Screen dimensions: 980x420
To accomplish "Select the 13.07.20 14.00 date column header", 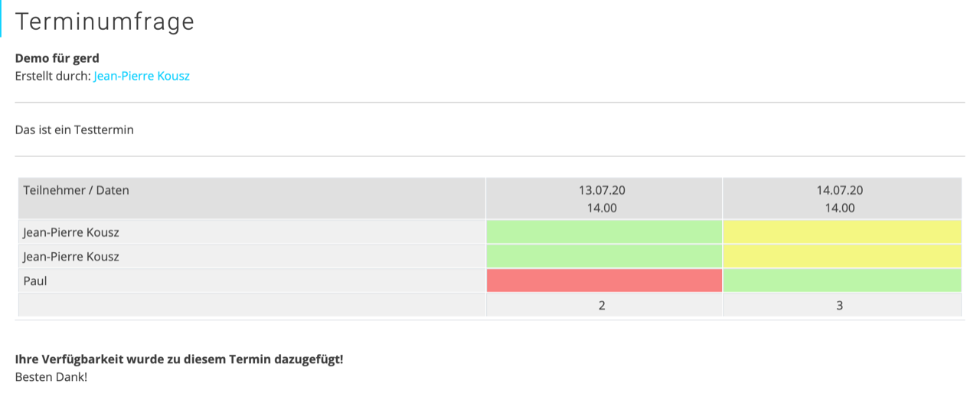I will pos(604,199).
